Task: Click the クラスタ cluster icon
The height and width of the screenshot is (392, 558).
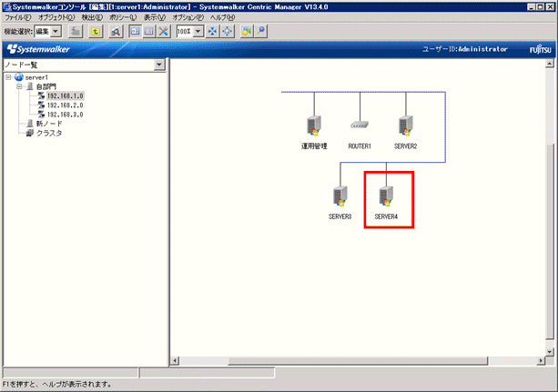Action: (30, 133)
